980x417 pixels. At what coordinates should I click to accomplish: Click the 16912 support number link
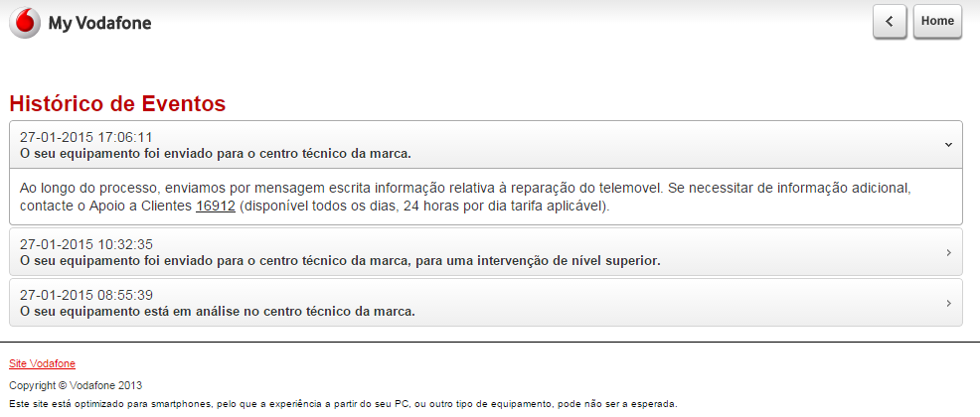[215, 207]
